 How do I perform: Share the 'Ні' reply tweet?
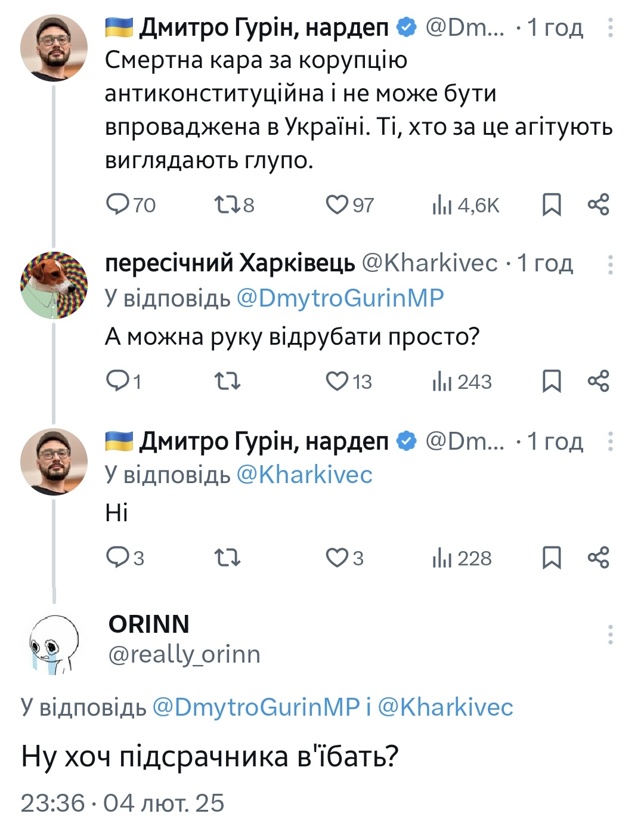click(x=598, y=558)
